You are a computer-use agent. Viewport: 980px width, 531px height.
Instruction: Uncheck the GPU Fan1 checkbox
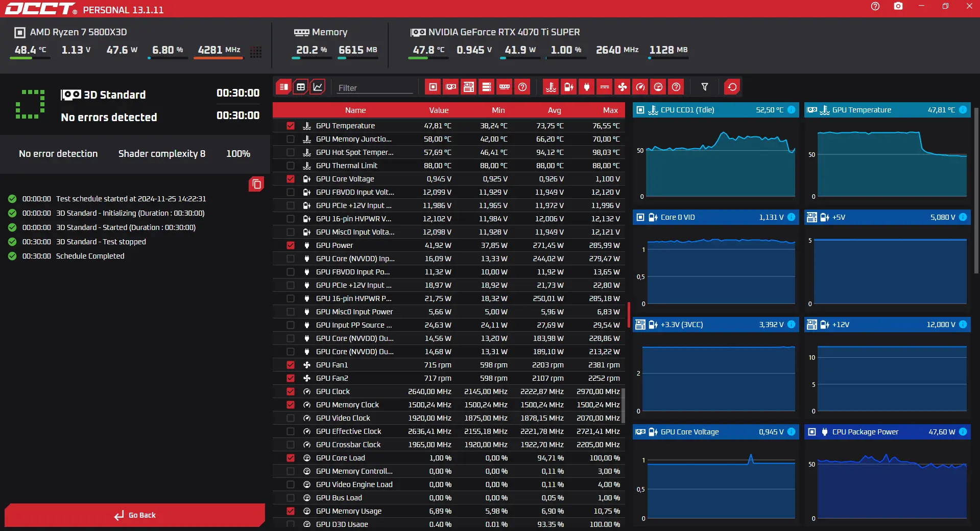point(291,365)
